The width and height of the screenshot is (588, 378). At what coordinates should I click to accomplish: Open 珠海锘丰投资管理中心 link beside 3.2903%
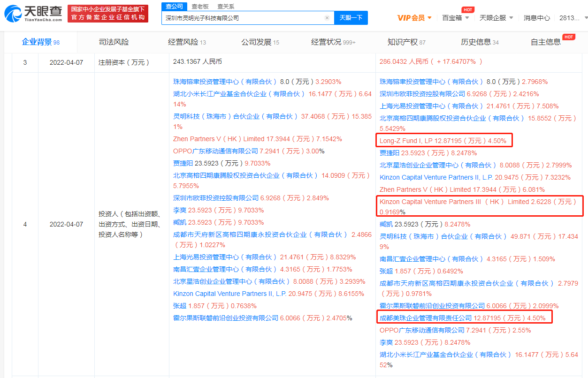[x=225, y=82]
